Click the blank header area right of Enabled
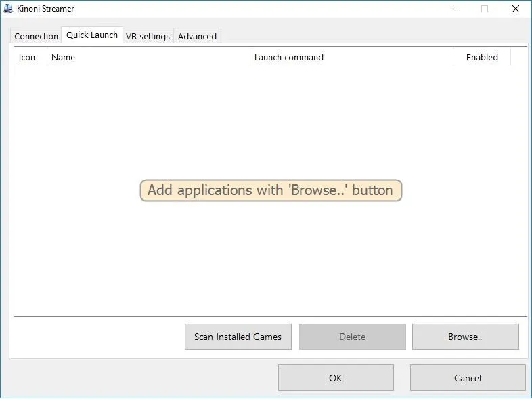This screenshot has width=532, height=399. tap(518, 57)
